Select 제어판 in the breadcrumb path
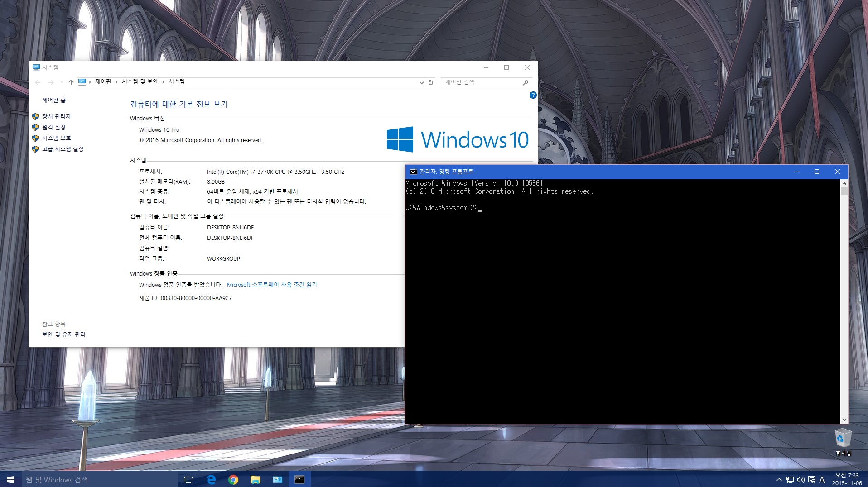This screenshot has width=868, height=487. click(x=103, y=81)
